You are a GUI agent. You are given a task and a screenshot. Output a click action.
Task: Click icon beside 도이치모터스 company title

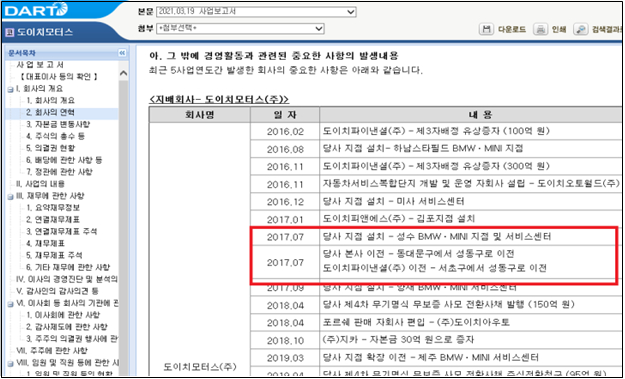[x=10, y=33]
